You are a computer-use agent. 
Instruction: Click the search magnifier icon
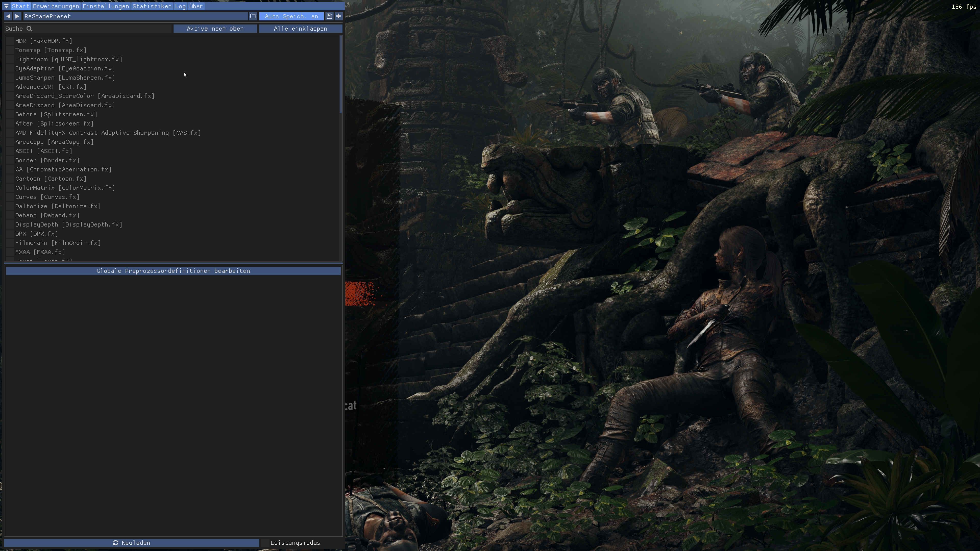pos(29,29)
